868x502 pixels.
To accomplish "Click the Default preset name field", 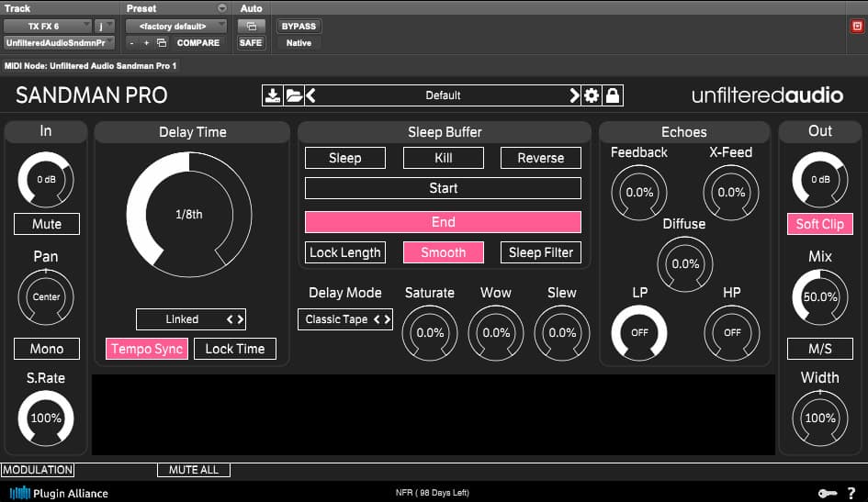I will (x=443, y=95).
